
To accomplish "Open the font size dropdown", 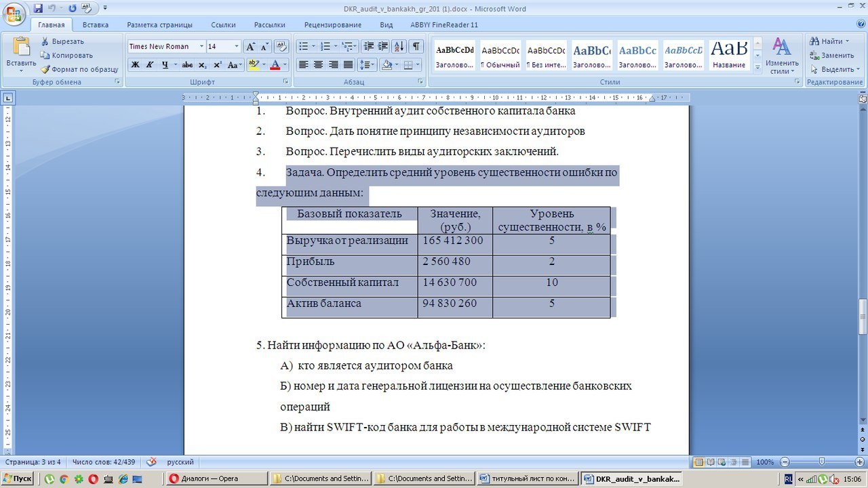I will (x=237, y=47).
